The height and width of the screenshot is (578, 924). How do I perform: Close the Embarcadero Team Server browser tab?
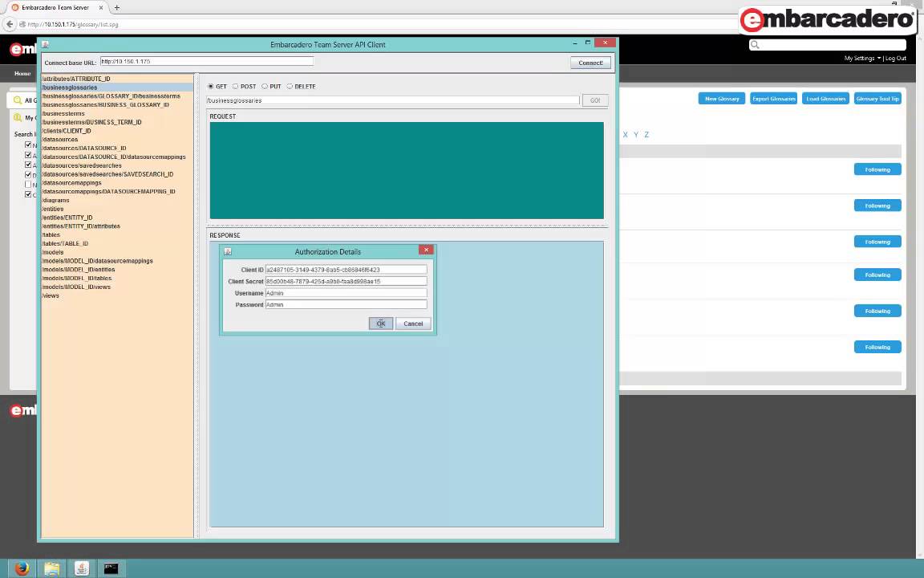pyautogui.click(x=101, y=8)
